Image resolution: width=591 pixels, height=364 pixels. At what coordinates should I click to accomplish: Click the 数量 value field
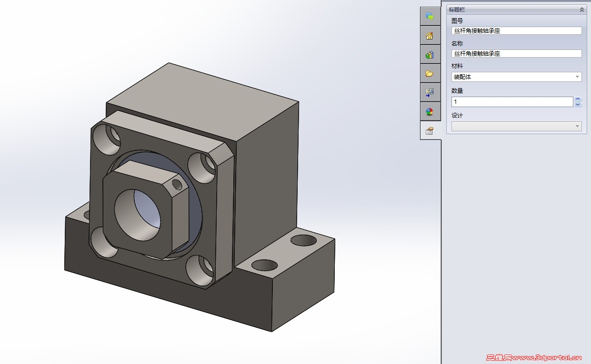[512, 102]
